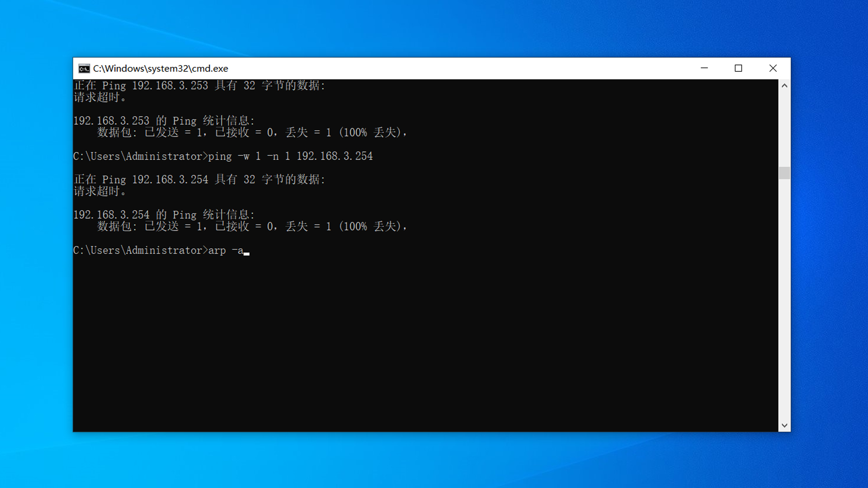Click the vertical scrollbar thumb
The image size is (868, 488).
click(784, 173)
